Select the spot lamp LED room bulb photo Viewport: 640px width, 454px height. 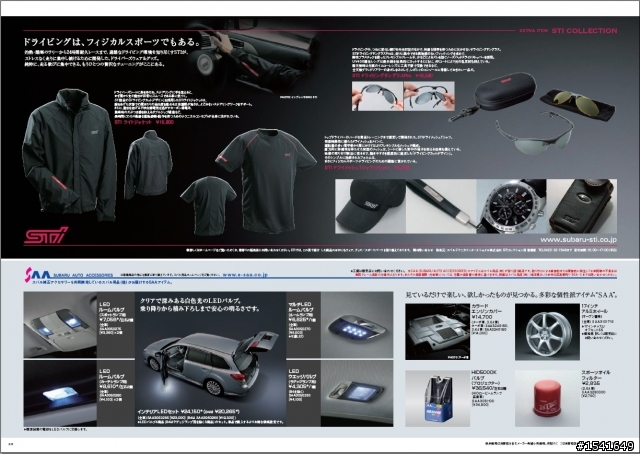point(60,325)
